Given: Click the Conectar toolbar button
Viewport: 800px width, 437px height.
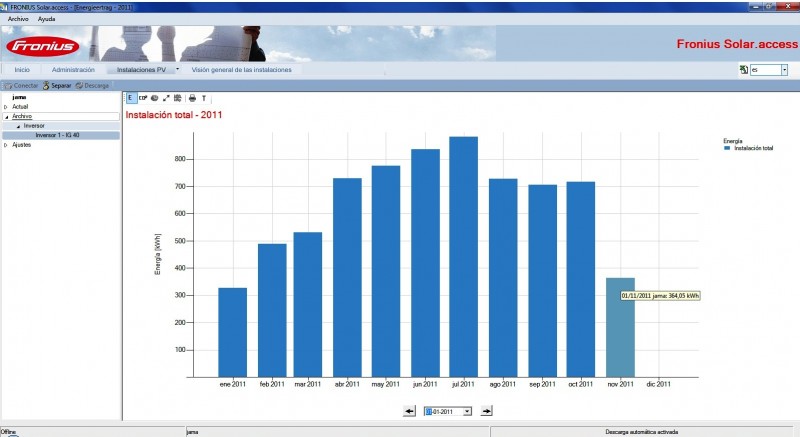Looking at the screenshot, I should coord(21,86).
